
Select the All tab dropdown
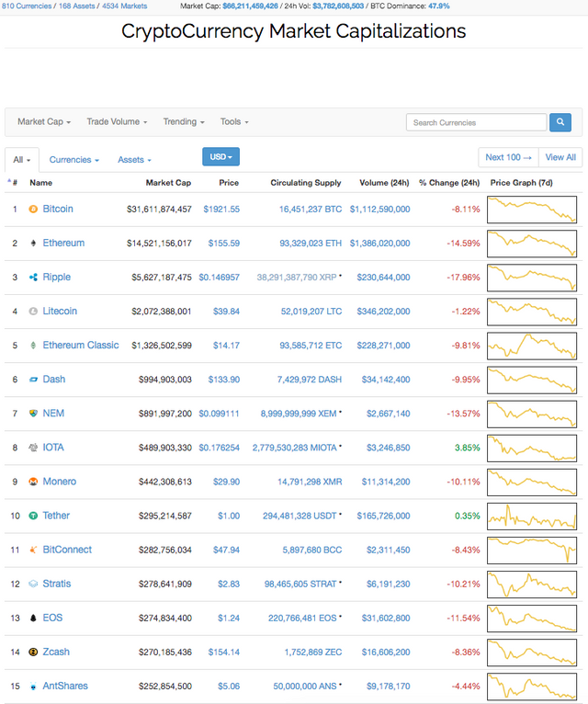click(22, 160)
